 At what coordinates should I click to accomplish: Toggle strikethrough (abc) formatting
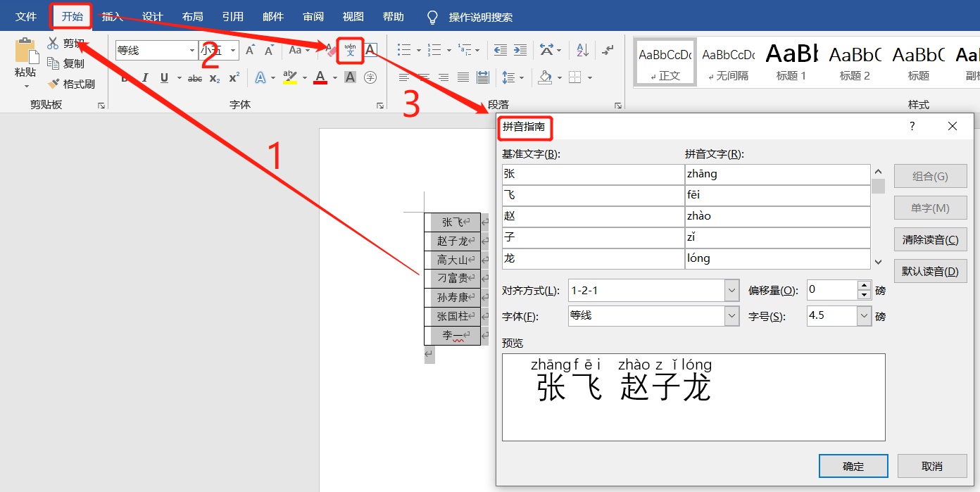click(x=195, y=78)
